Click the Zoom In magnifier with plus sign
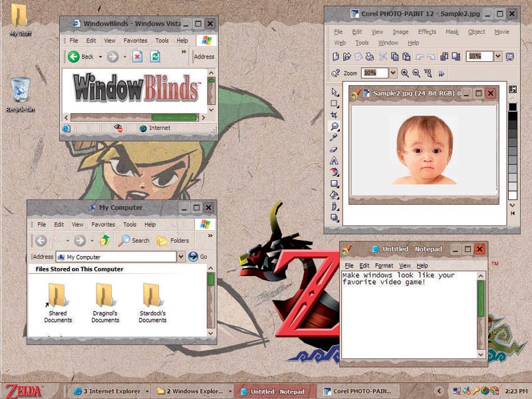The image size is (532, 399). click(x=405, y=73)
